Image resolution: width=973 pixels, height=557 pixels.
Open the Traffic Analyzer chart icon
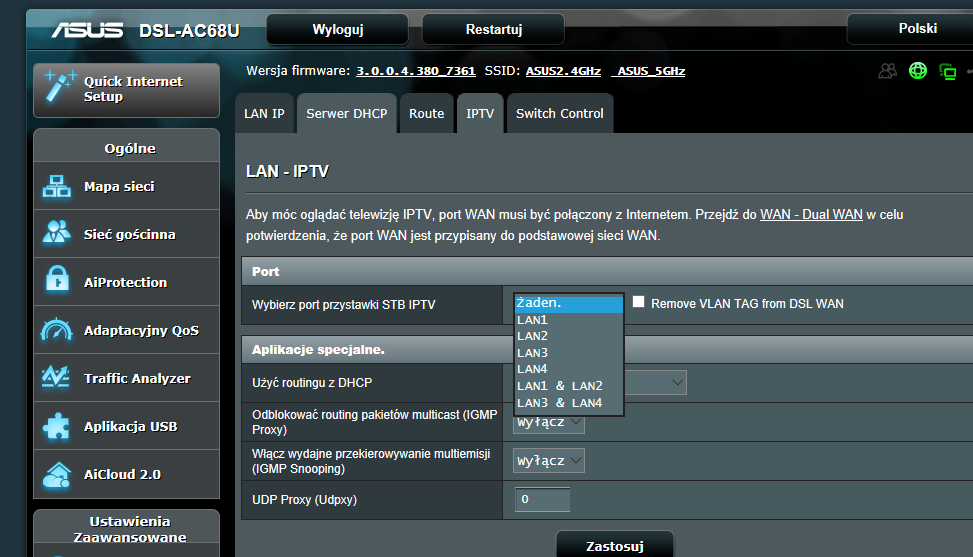(x=56, y=378)
